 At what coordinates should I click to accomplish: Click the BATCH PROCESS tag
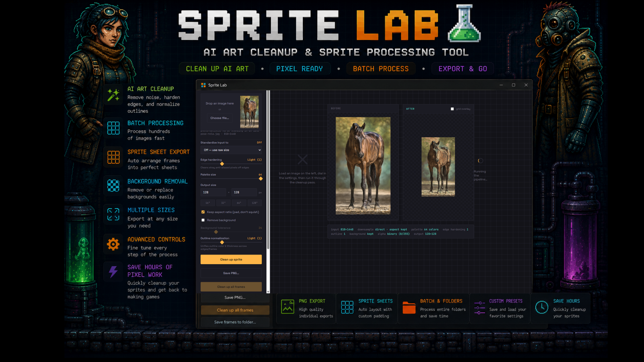(381, 69)
